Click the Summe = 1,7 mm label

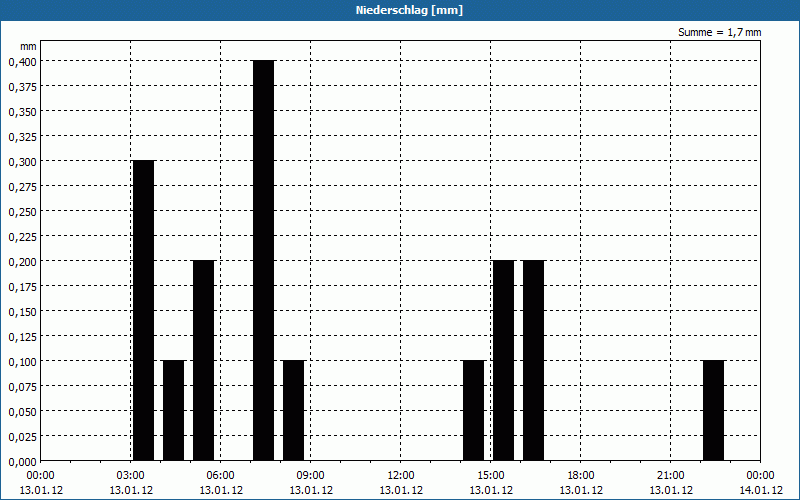[x=719, y=33]
